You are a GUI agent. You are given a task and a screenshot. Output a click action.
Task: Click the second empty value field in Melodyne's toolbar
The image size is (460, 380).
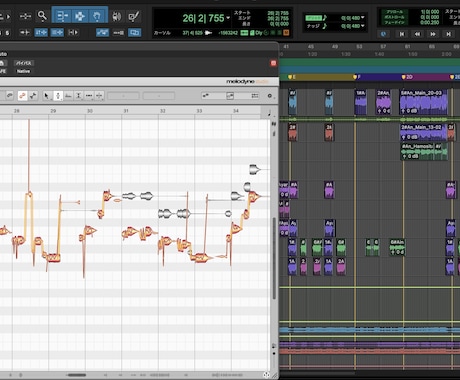[x=159, y=96]
